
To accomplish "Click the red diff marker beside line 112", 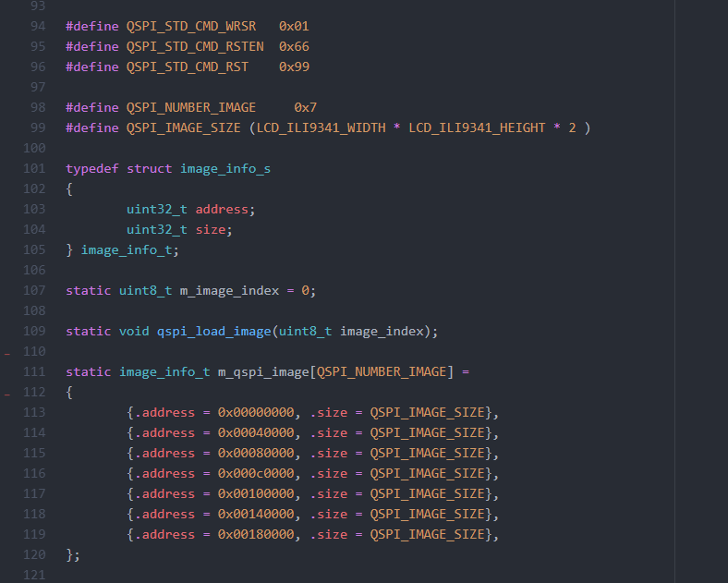I will click(x=7, y=394).
